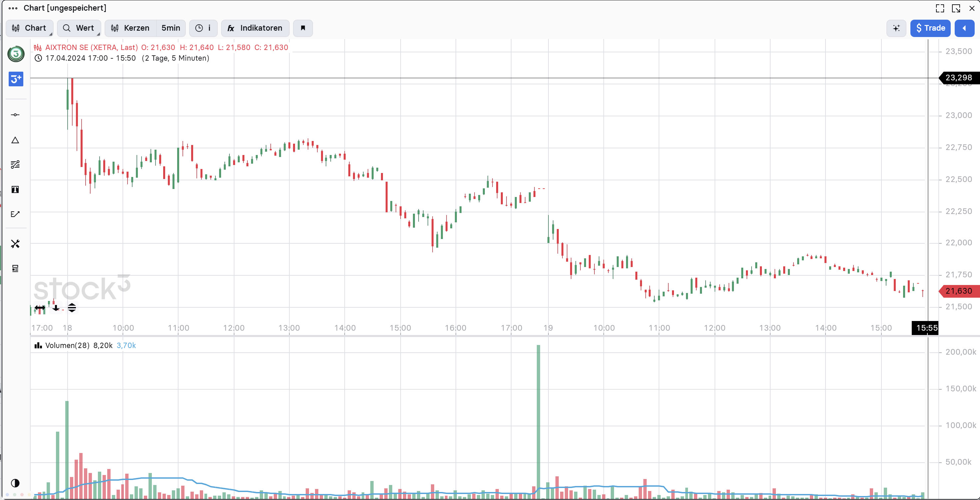Image resolution: width=980 pixels, height=500 pixels.
Task: Open the Wert search dropdown
Action: tap(79, 28)
